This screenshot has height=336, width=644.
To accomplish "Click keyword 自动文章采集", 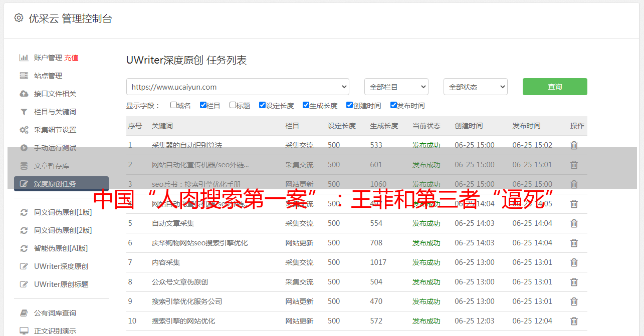I will pyautogui.click(x=173, y=223).
